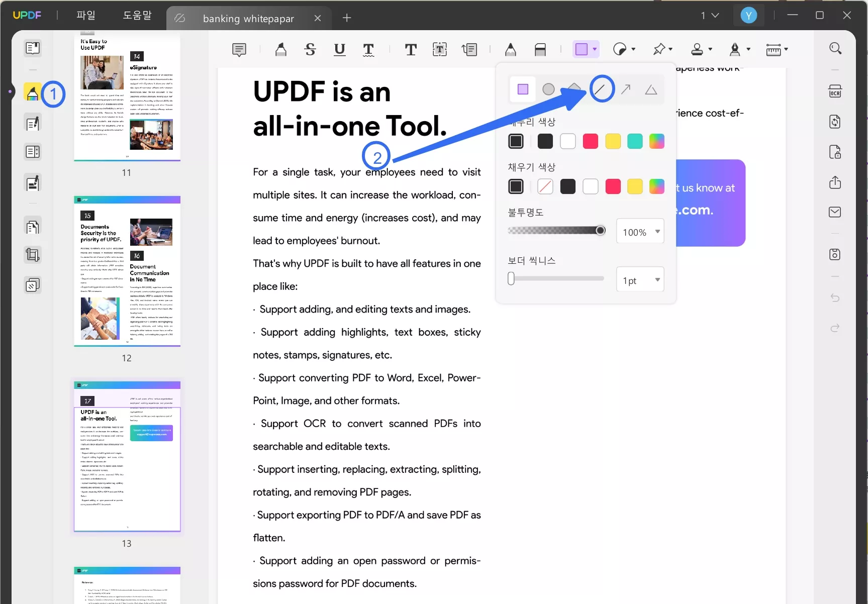Screen dimensions: 868x604
Task: Open the watermark and page tools icon
Action: click(33, 285)
